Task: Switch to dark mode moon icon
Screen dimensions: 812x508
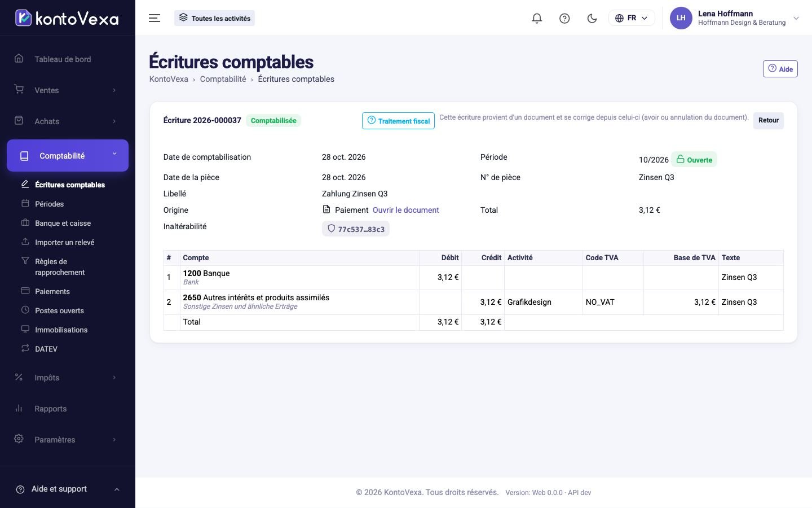Action: click(592, 18)
